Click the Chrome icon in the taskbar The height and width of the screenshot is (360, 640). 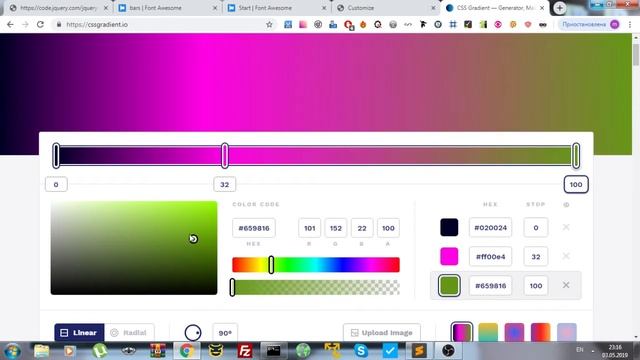pyautogui.click(x=187, y=351)
